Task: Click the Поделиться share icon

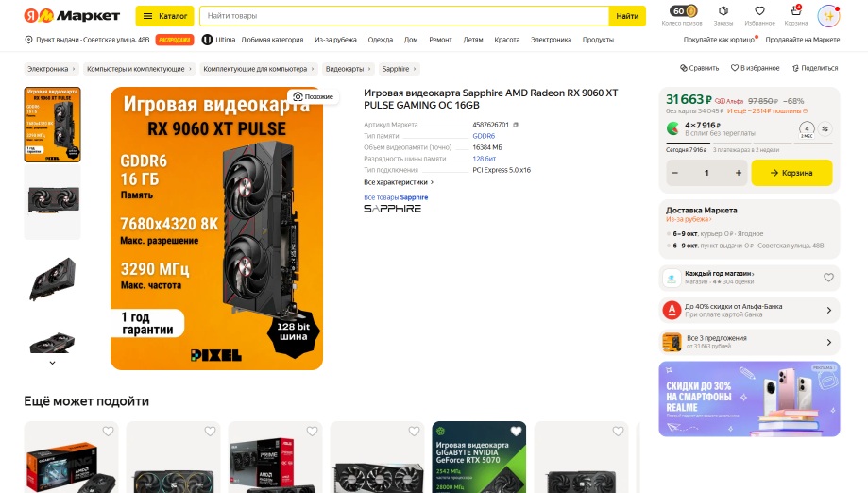Action: (x=795, y=68)
